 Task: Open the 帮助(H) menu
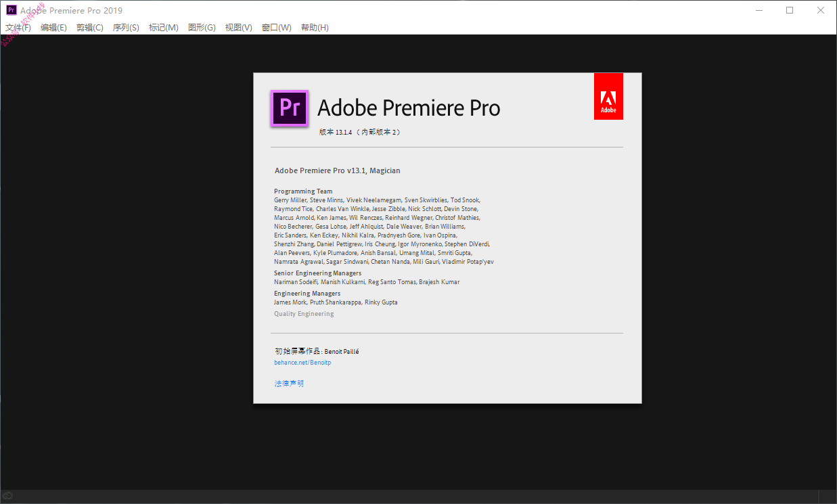[315, 28]
